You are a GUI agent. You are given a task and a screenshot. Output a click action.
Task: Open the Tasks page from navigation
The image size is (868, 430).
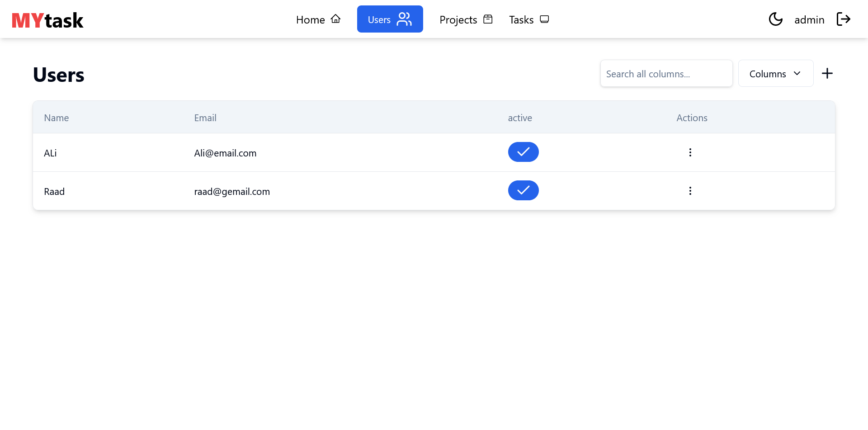tap(528, 19)
